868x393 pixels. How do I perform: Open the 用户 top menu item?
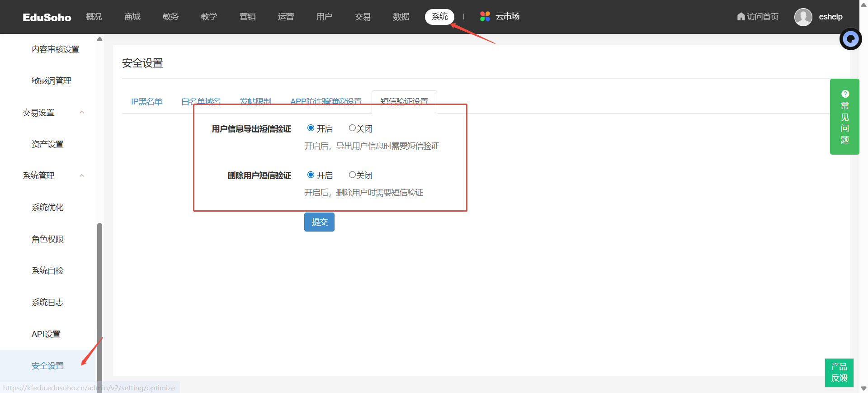pyautogui.click(x=324, y=17)
